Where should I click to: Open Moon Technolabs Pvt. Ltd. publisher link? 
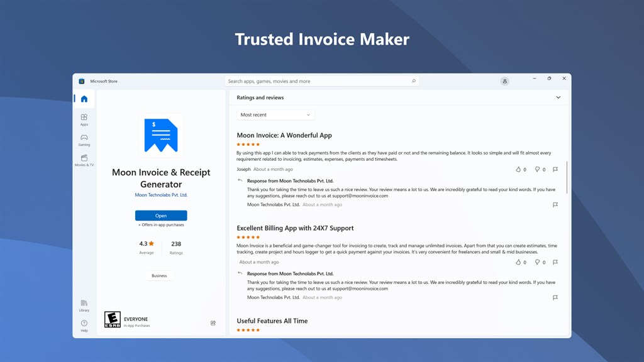161,195
